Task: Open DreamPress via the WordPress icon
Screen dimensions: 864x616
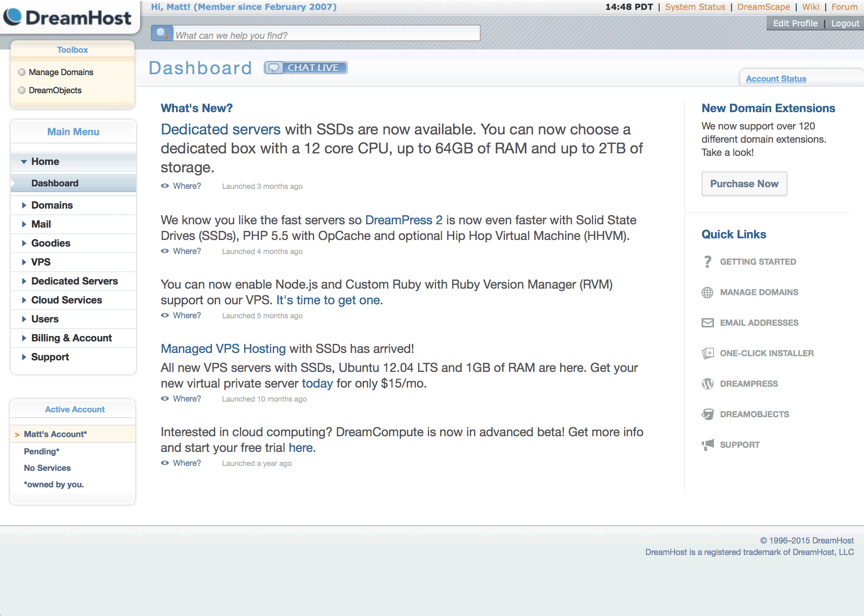Action: point(707,383)
